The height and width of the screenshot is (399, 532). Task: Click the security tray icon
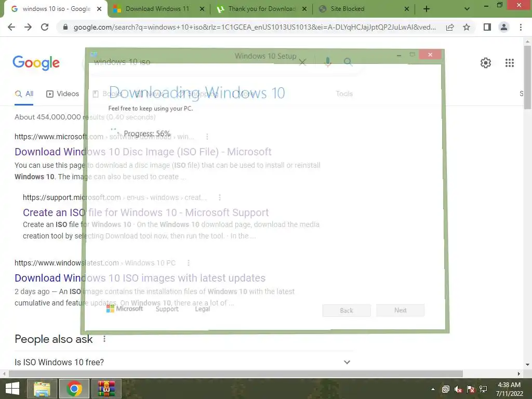point(445,389)
